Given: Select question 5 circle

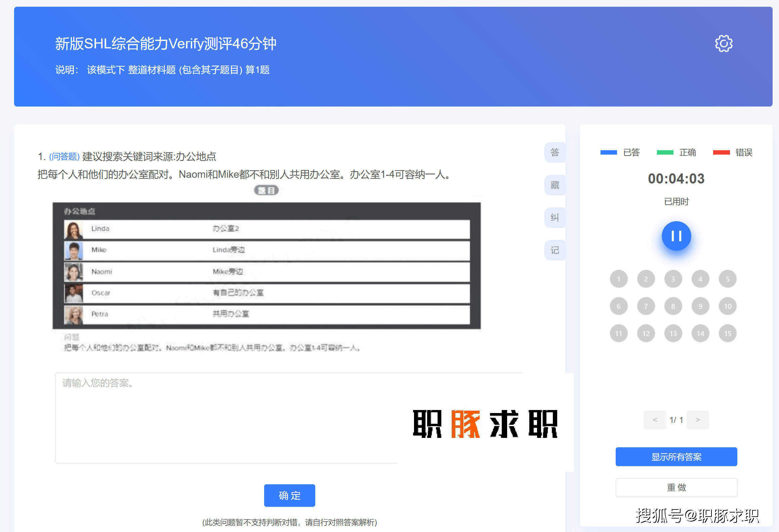Looking at the screenshot, I should coord(727,279).
